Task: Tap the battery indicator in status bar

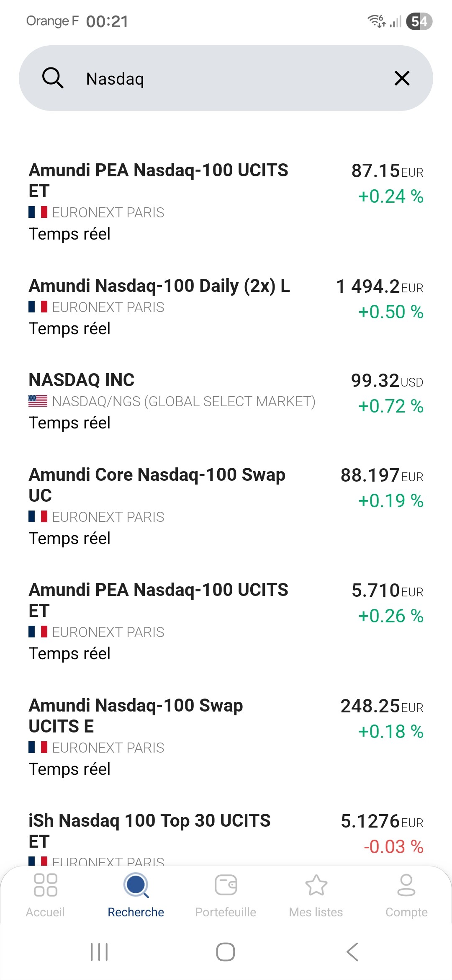Action: 419,21
